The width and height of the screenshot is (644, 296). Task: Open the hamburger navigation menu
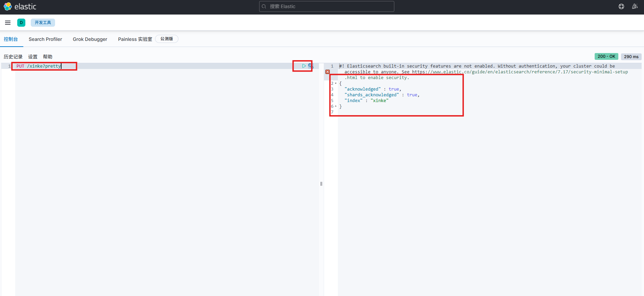pyautogui.click(x=8, y=23)
